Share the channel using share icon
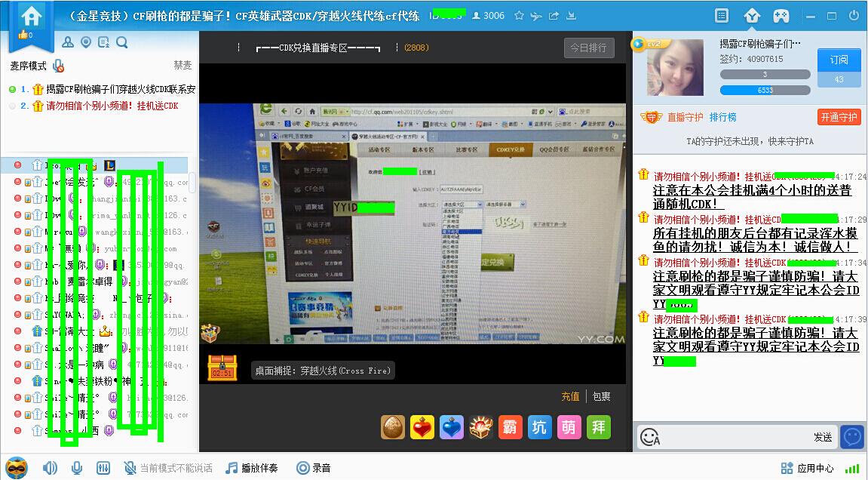 pos(554,16)
